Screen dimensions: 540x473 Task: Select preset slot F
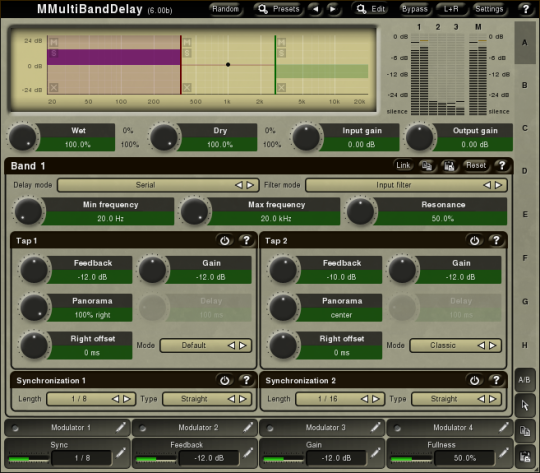pos(525,258)
